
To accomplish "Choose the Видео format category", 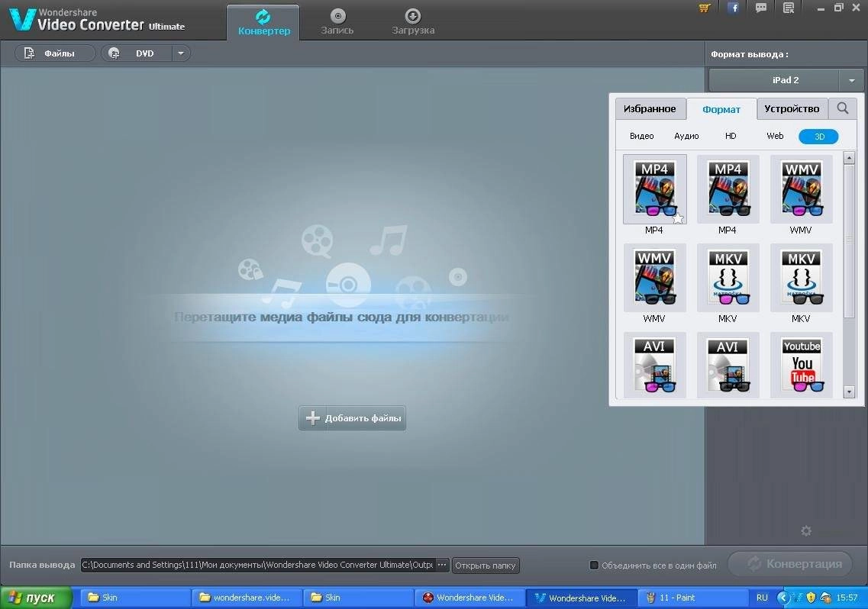I will click(x=641, y=136).
